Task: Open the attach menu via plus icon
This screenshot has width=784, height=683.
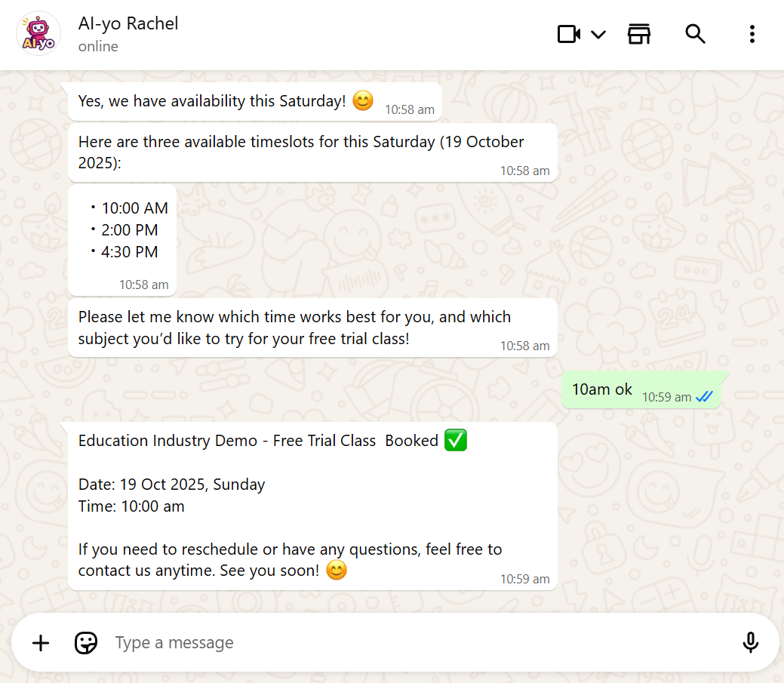Action: (40, 642)
